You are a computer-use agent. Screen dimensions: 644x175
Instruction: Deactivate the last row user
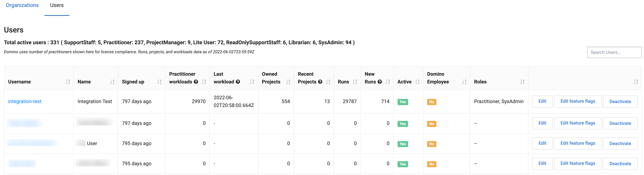tap(620, 163)
